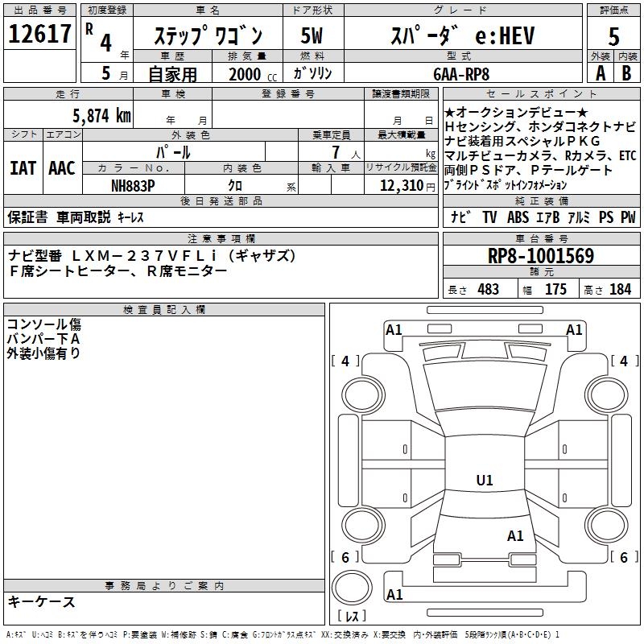The width and height of the screenshot is (644, 644).
Task: Click the front-right tire circle
Action: tap(607, 395)
